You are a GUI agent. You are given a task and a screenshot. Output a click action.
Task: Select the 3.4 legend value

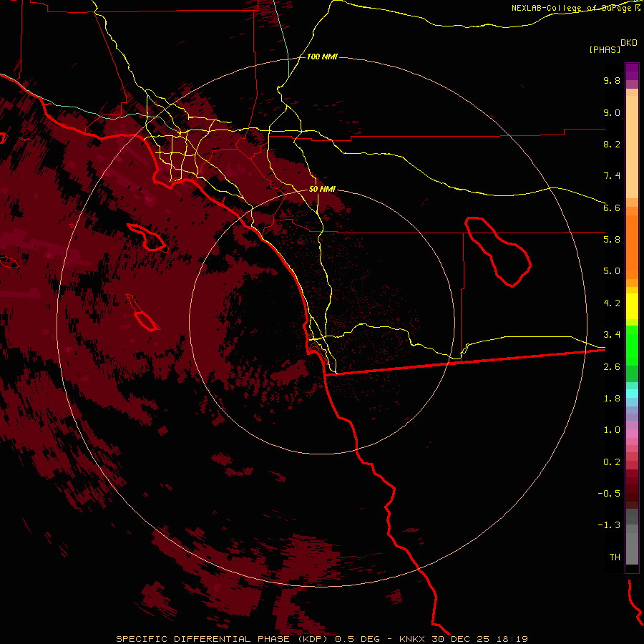point(612,335)
